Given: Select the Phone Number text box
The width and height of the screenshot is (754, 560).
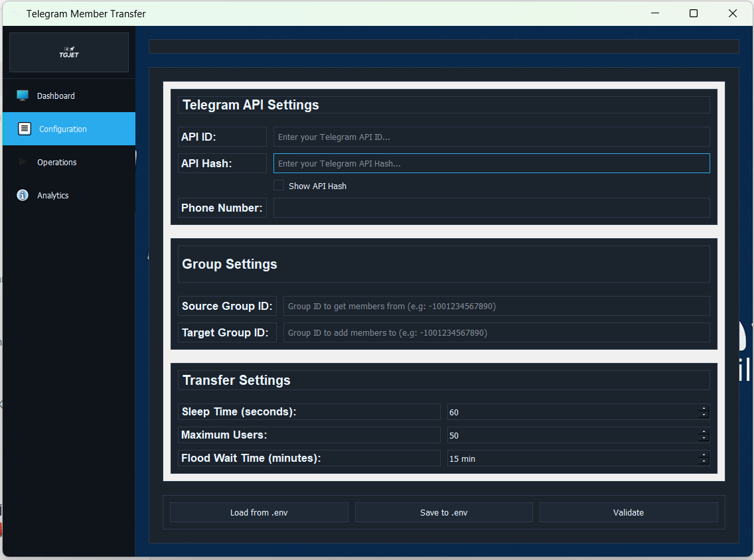Looking at the screenshot, I should (x=491, y=208).
